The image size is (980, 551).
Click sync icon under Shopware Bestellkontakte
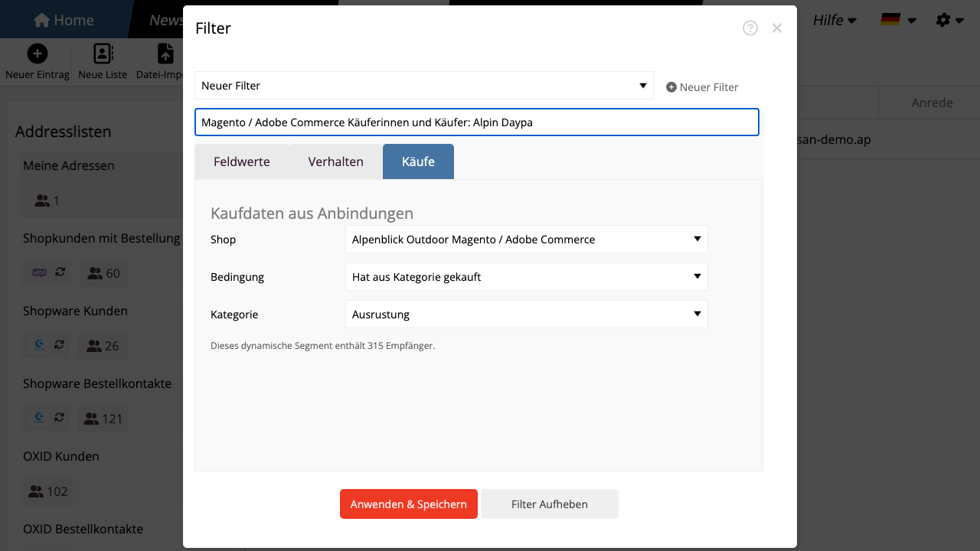click(60, 418)
